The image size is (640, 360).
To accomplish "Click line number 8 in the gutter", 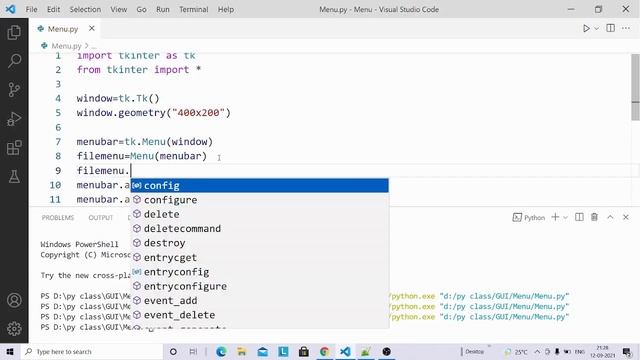I will tap(58, 156).
